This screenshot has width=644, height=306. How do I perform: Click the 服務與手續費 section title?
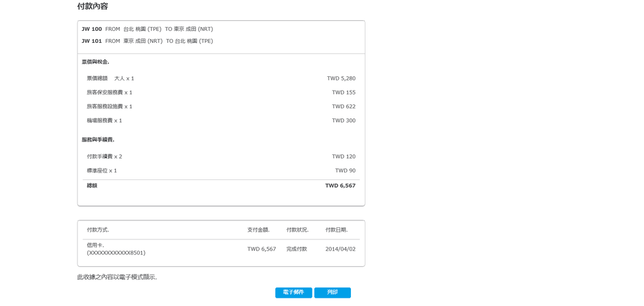pos(97,140)
